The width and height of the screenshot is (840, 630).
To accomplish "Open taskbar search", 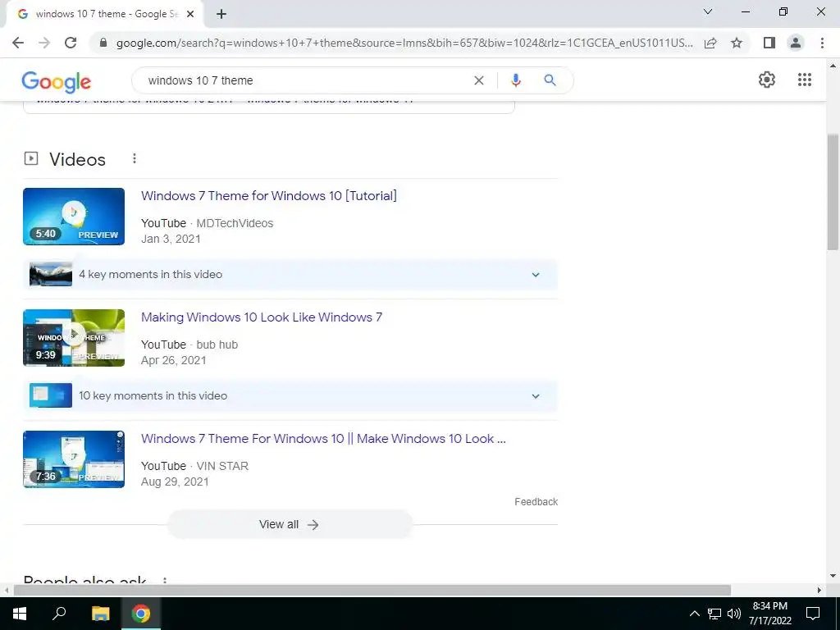I will tap(59, 614).
